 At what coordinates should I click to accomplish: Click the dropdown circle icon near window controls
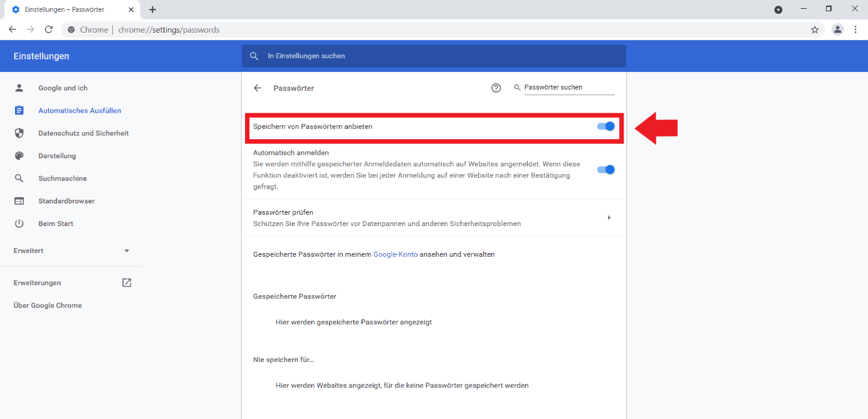pos(778,9)
